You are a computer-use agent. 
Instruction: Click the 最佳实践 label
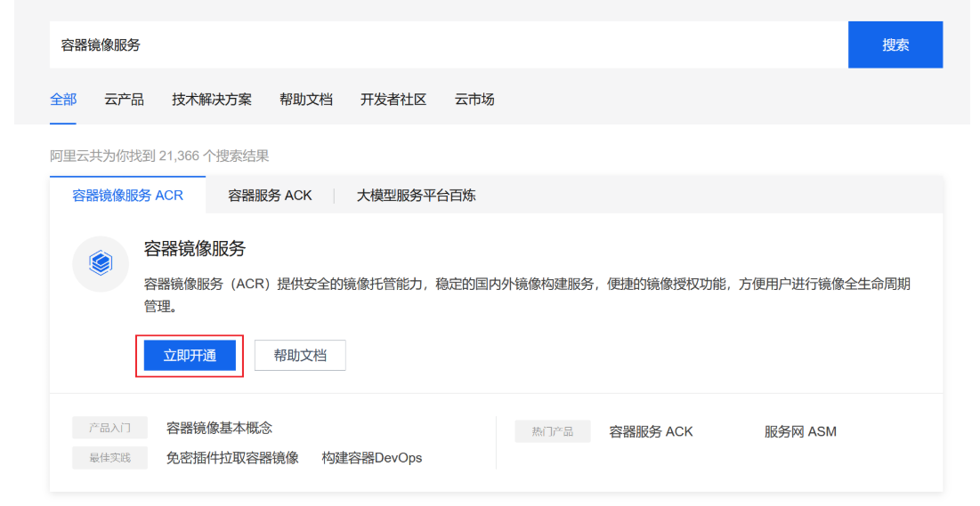[110, 458]
